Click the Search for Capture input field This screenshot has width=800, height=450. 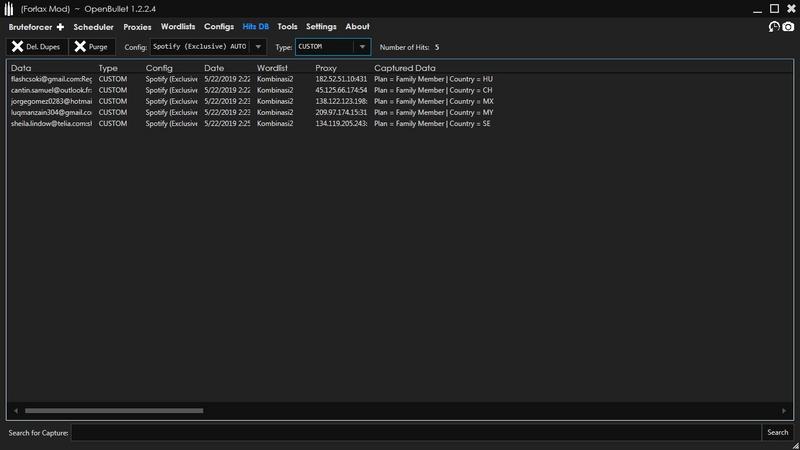pos(416,432)
